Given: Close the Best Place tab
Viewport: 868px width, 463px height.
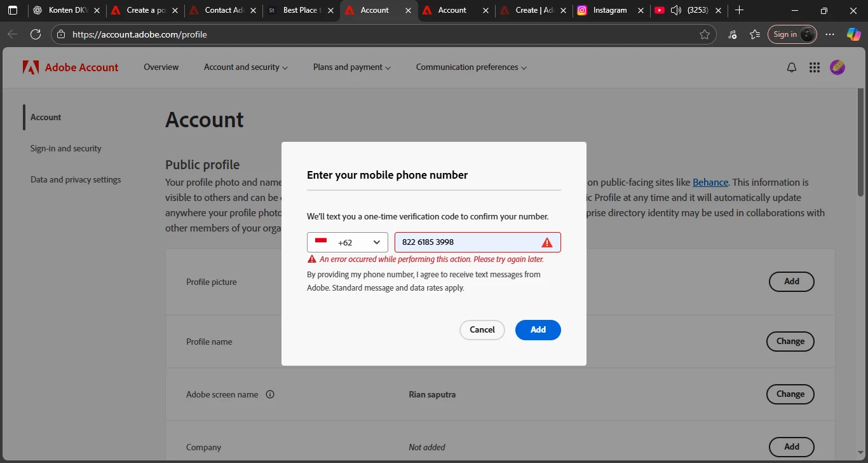Looking at the screenshot, I should pos(330,10).
